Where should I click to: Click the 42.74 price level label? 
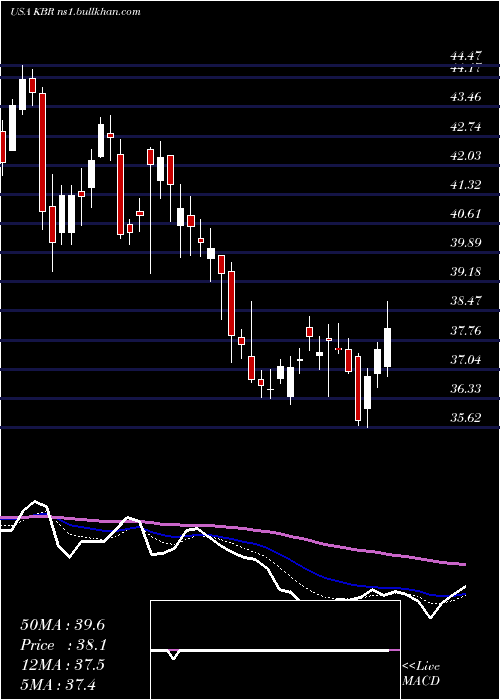pyautogui.click(x=466, y=126)
